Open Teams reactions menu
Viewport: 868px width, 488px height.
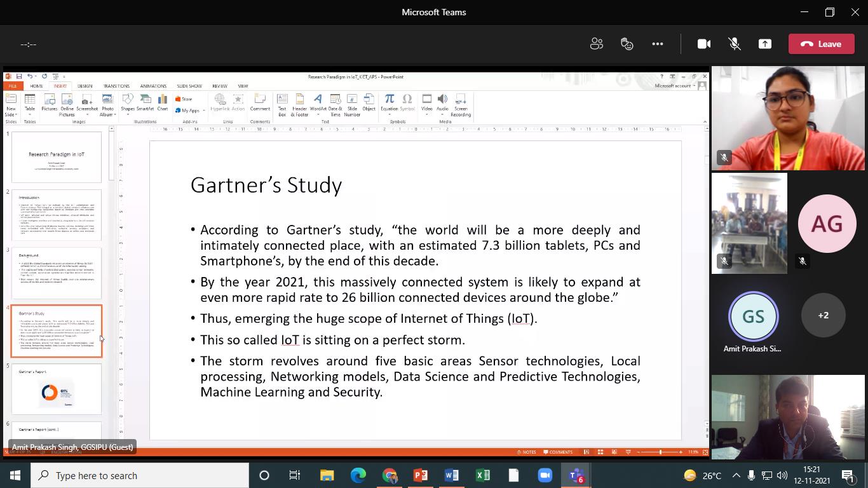pyautogui.click(x=627, y=44)
